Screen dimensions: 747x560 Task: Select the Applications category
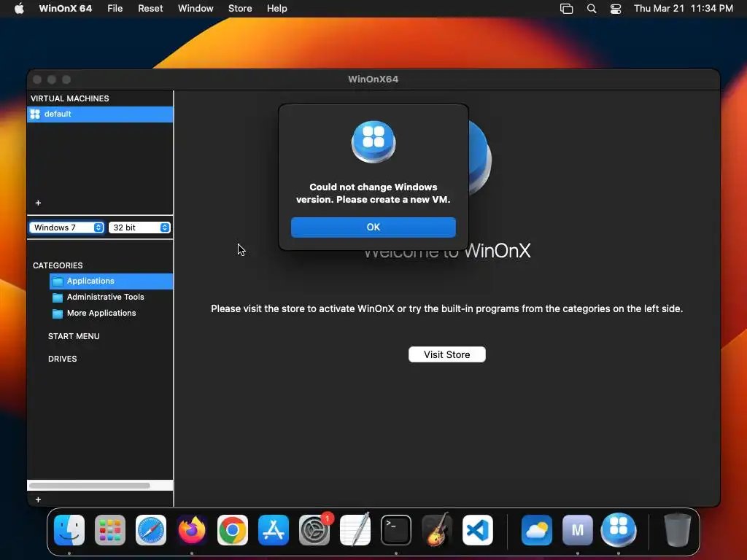click(x=111, y=281)
